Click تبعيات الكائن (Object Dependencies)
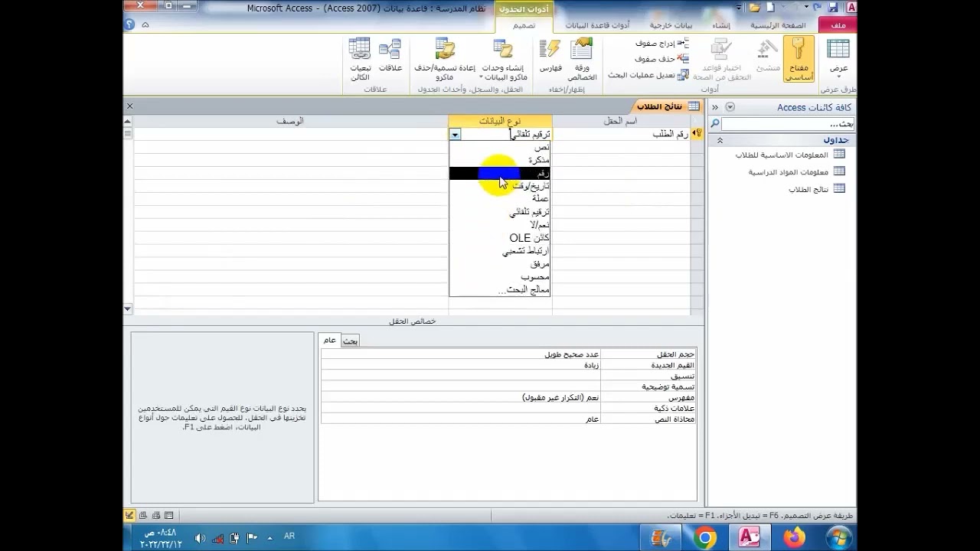The width and height of the screenshot is (980, 551). (x=360, y=58)
